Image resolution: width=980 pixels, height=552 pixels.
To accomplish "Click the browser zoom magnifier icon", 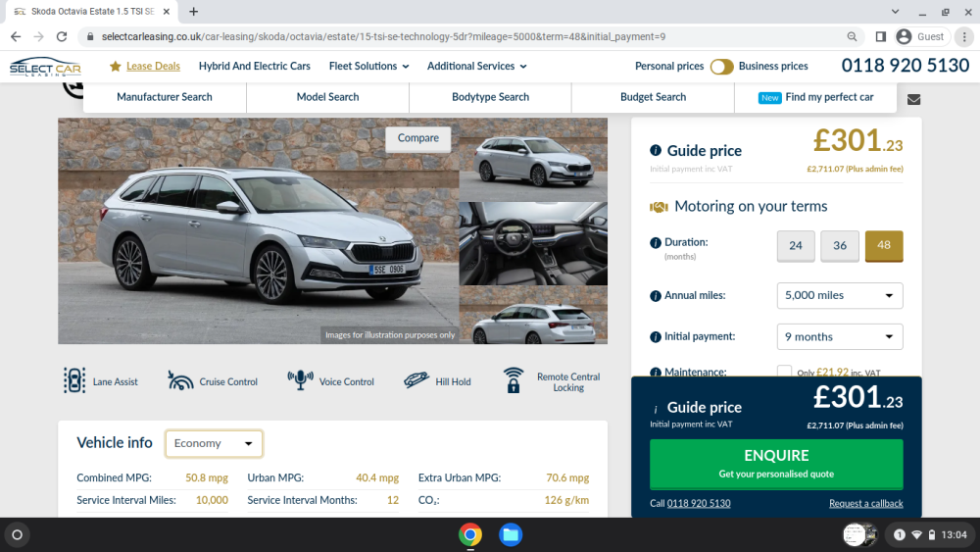I will (x=852, y=37).
